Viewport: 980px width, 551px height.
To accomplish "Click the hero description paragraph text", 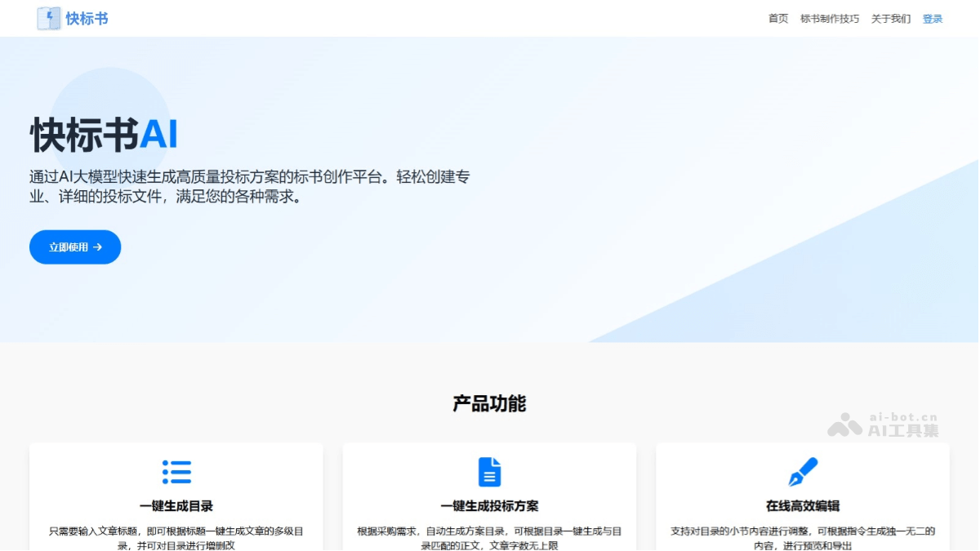I will (x=245, y=185).
